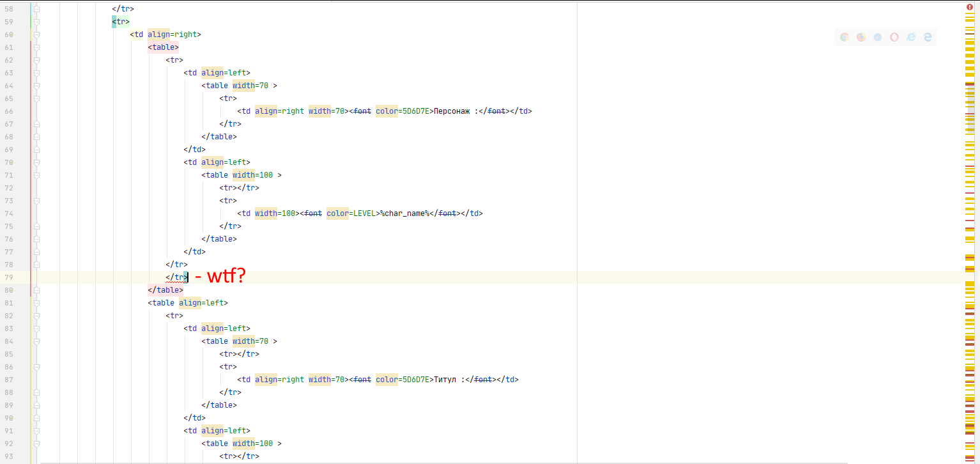Click the pink highlighted <table> tag
Image resolution: width=980 pixels, height=464 pixels.
164,47
